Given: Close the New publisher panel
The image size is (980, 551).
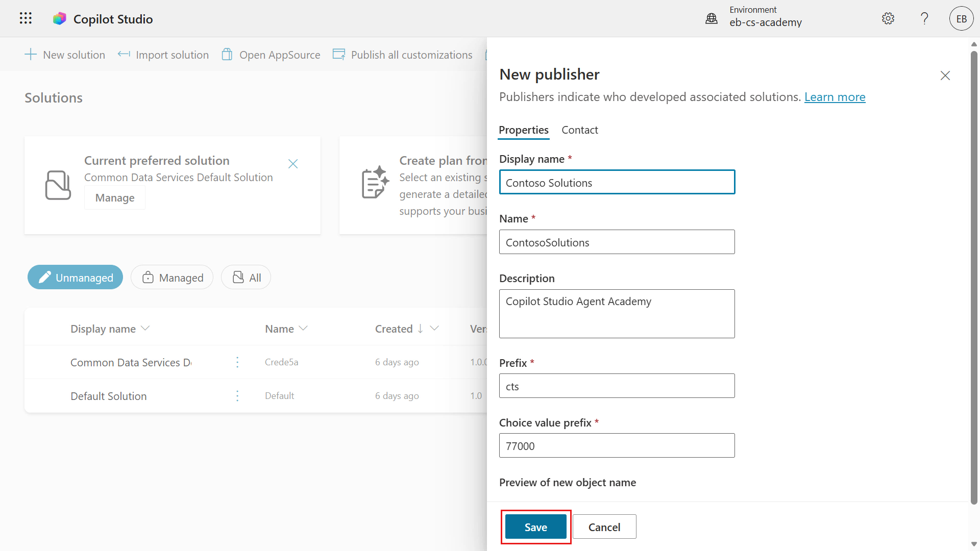Looking at the screenshot, I should 945,76.
